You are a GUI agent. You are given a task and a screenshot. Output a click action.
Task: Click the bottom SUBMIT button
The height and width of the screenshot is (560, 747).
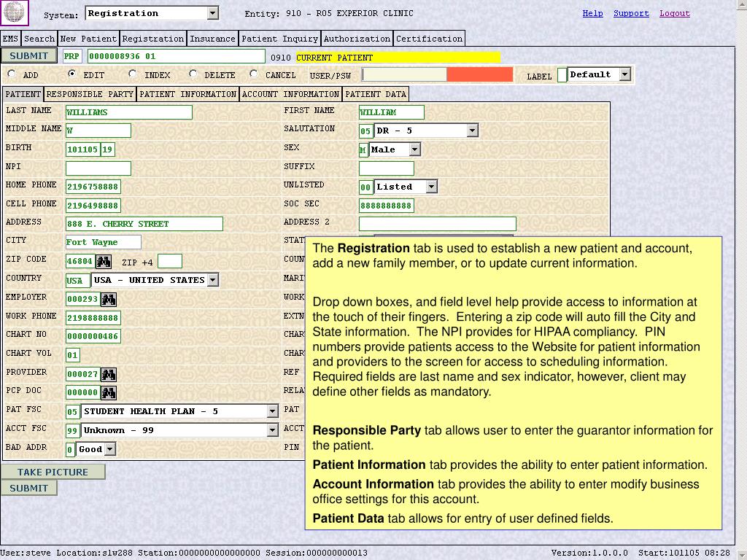[29, 488]
